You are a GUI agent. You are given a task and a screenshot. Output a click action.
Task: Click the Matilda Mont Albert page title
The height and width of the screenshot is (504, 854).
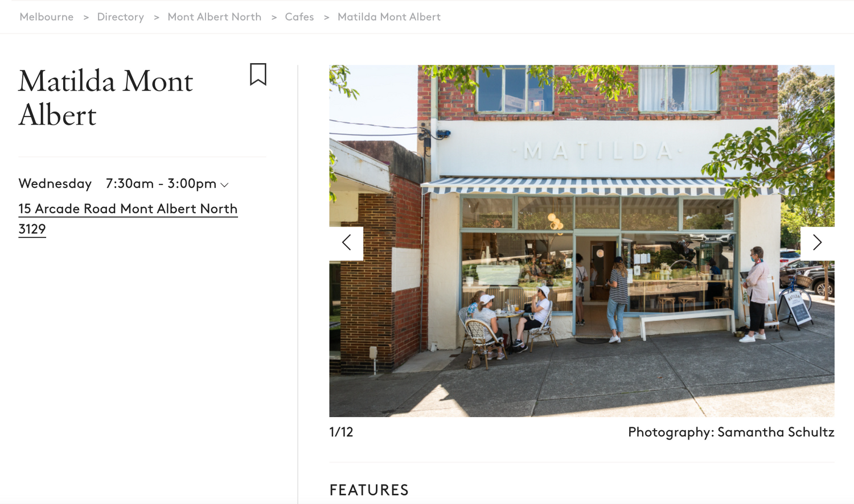pos(106,98)
